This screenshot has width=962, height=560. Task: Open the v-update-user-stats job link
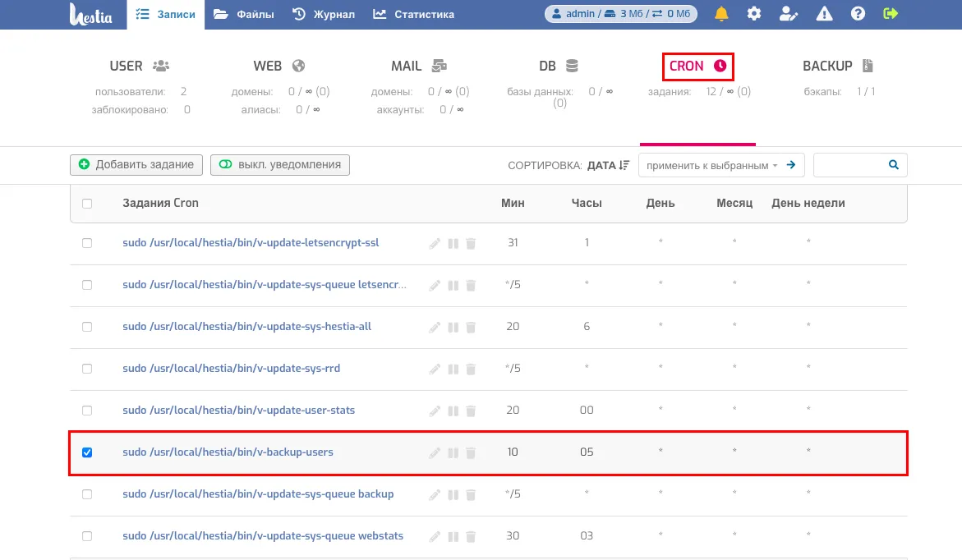pyautogui.click(x=239, y=411)
